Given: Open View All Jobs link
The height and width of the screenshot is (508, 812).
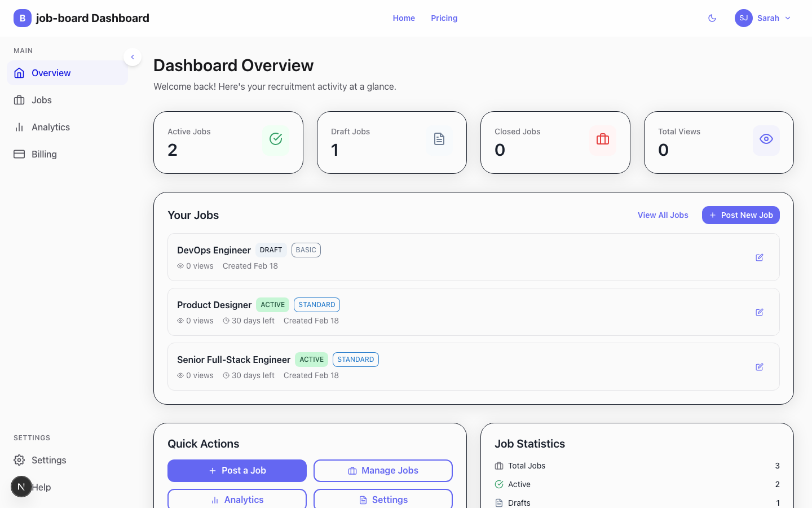Looking at the screenshot, I should click(x=663, y=215).
